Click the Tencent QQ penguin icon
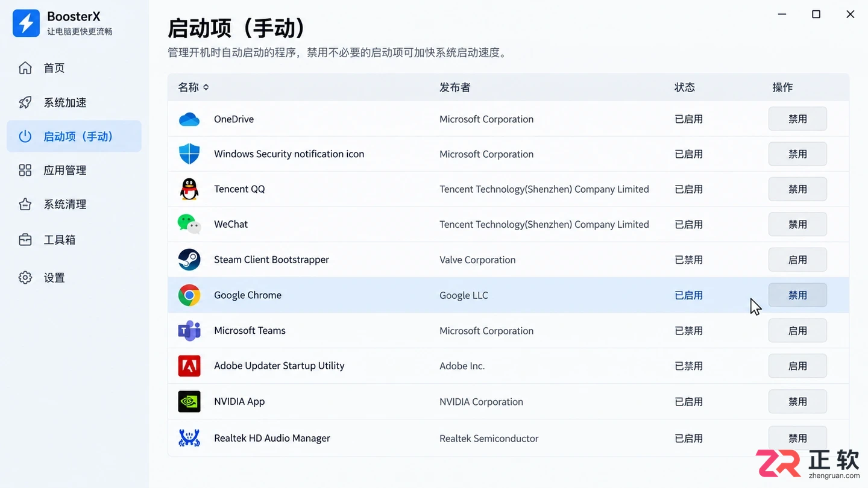Screen dimensions: 868x488 point(189,189)
